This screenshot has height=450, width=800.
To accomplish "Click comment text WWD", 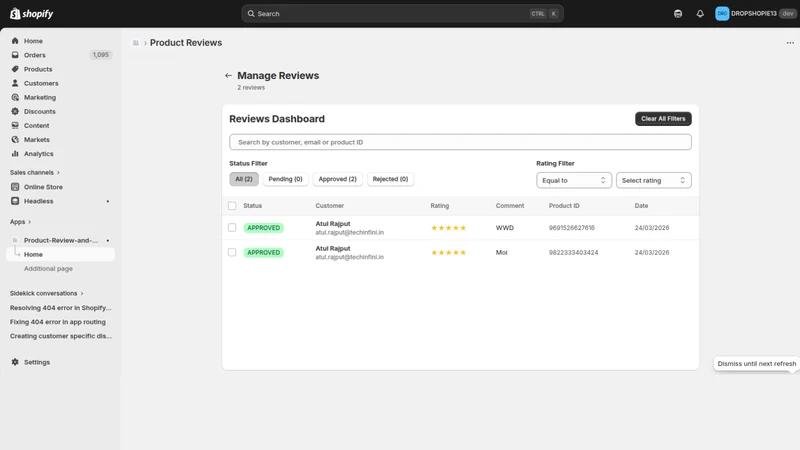I will (505, 228).
